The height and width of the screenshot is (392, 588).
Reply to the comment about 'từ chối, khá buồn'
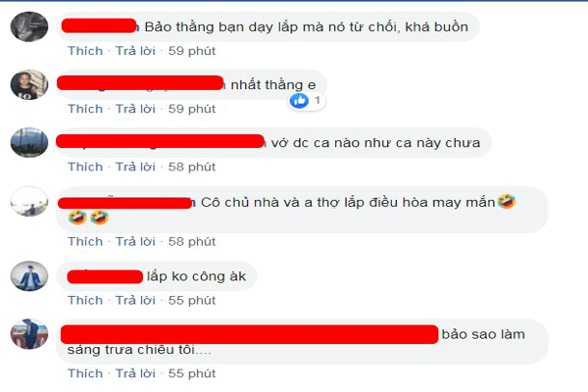click(x=135, y=51)
